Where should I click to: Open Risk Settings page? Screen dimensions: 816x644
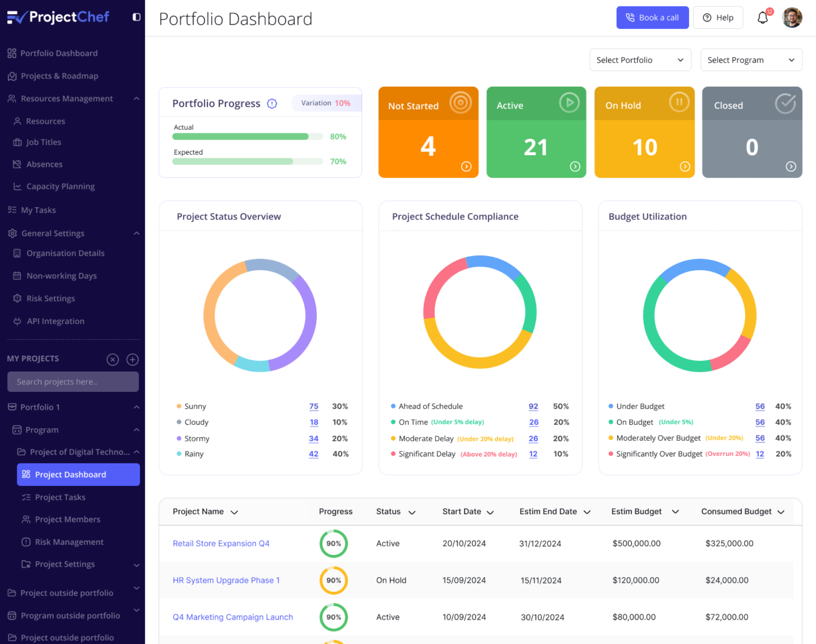(x=44, y=298)
